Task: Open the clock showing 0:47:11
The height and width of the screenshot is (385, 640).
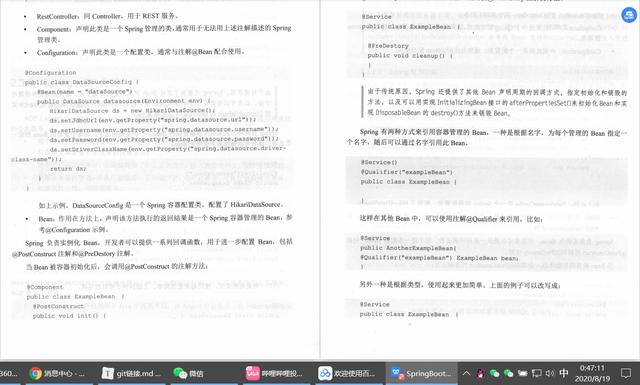Action: click(592, 373)
